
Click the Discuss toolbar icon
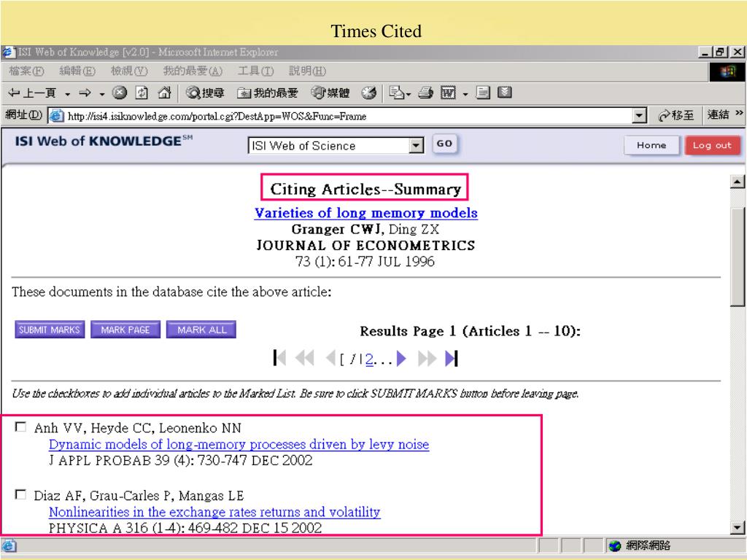point(483,93)
